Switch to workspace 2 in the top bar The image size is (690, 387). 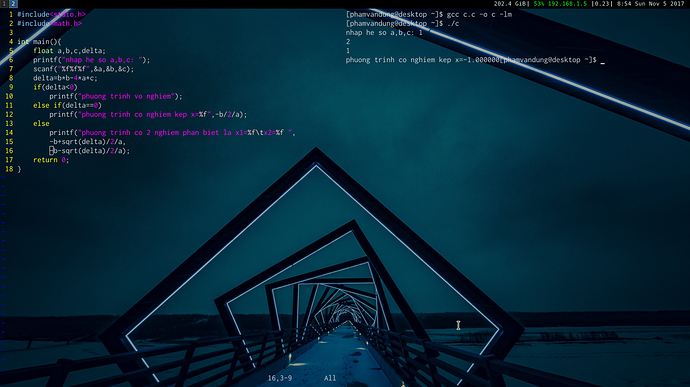pyautogui.click(x=13, y=4)
